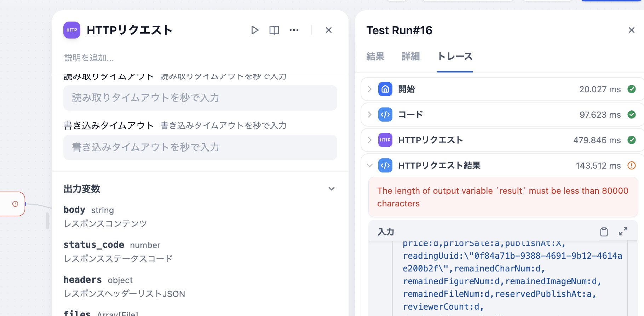Close the HTTPリクエスト settings panel

coord(329,30)
